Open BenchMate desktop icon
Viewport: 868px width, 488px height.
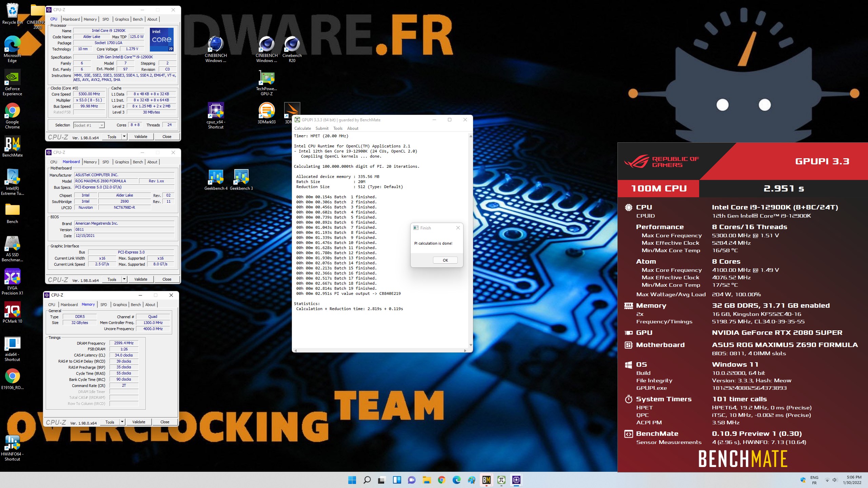pos(12,146)
